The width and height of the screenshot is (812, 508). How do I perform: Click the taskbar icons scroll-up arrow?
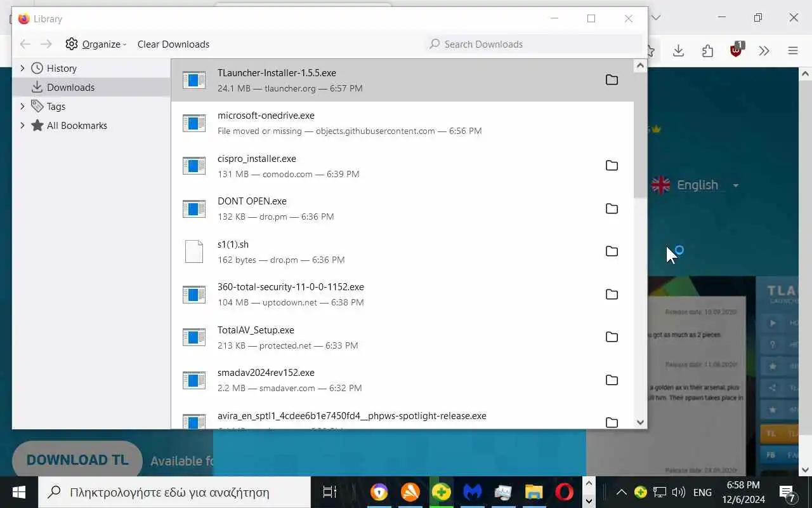point(589,484)
